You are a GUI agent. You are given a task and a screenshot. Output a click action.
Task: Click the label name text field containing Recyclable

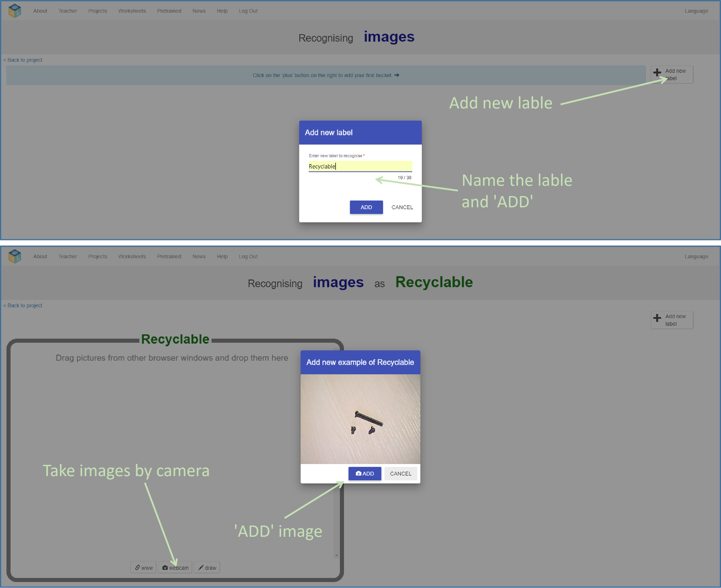click(360, 166)
